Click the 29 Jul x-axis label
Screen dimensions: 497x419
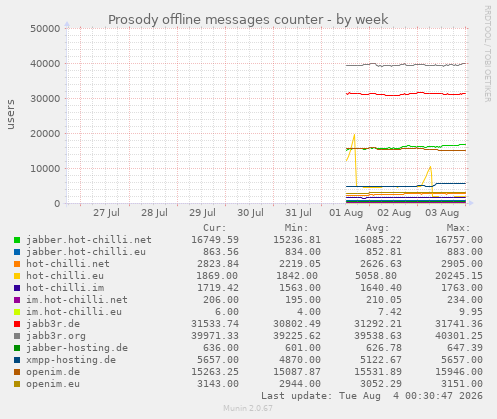pos(202,213)
